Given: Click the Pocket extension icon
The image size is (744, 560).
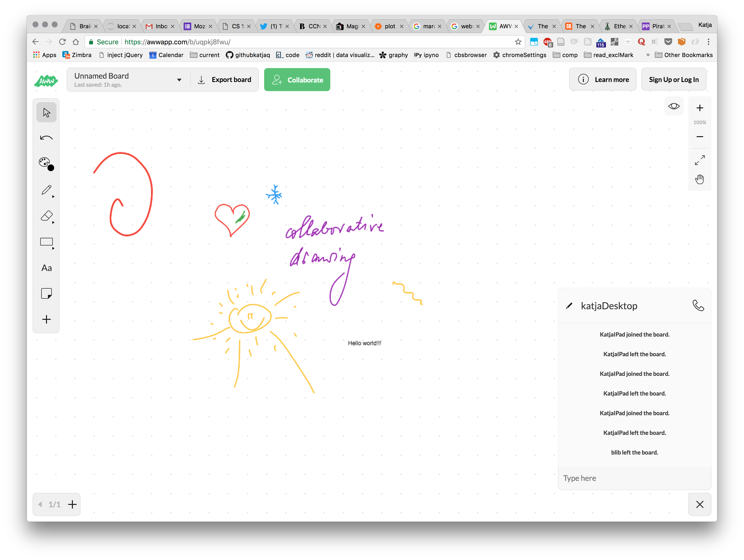Looking at the screenshot, I should [x=668, y=42].
